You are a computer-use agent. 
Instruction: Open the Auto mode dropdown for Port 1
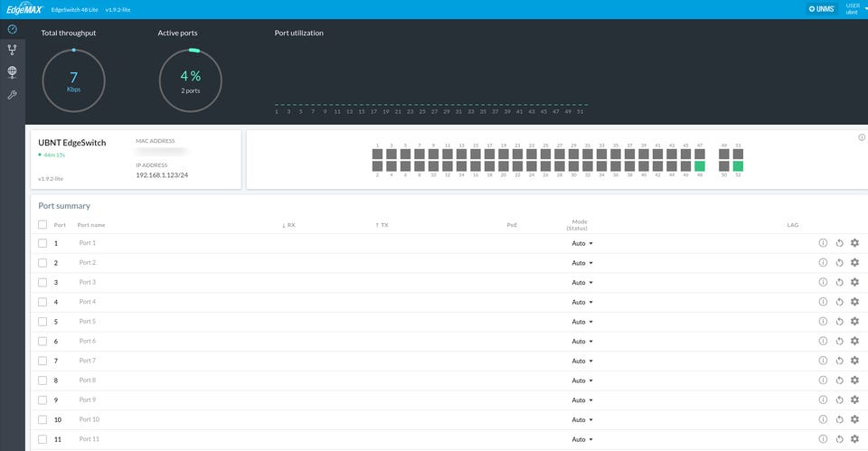[x=581, y=243]
